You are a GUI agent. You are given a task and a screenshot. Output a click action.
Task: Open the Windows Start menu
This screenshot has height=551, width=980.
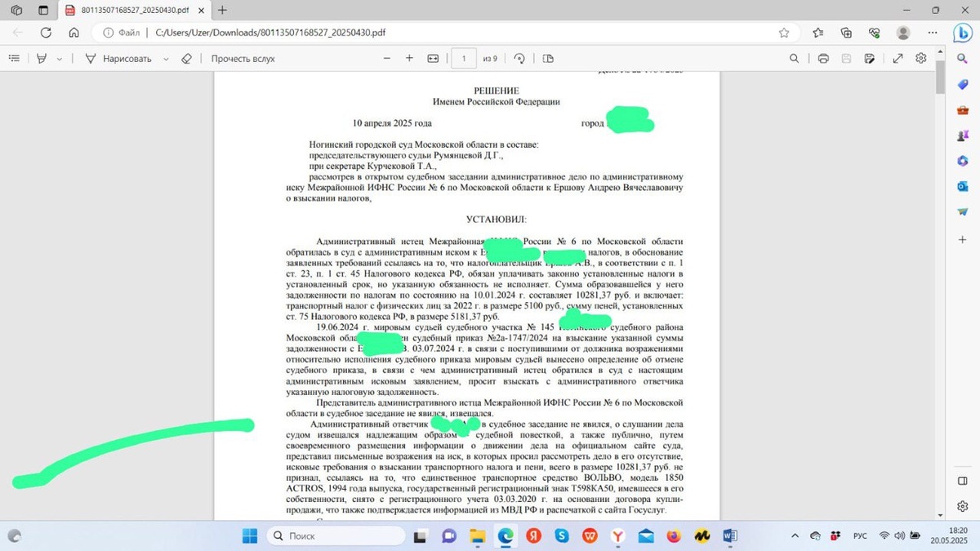250,535
